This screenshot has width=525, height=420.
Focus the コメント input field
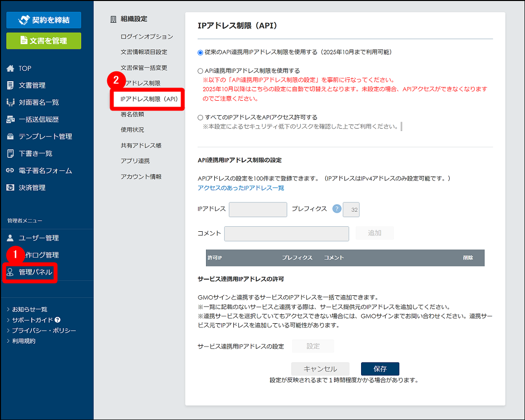point(287,234)
